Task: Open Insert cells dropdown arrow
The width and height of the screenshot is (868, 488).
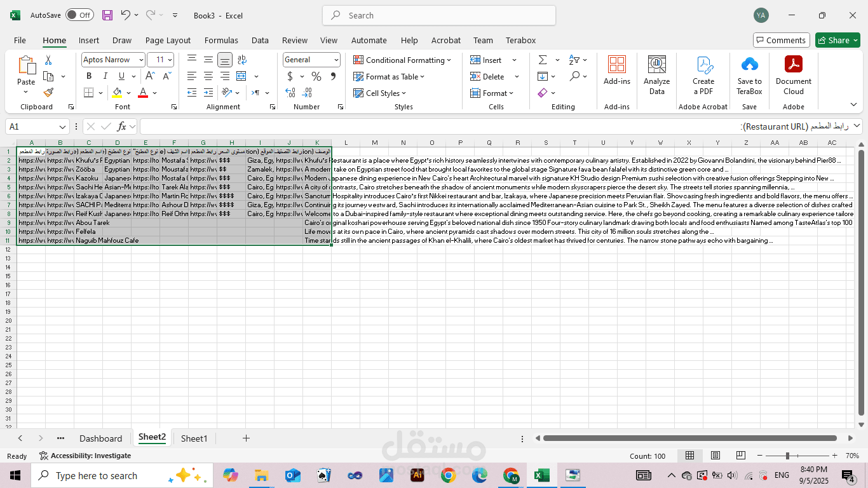Action: point(514,60)
